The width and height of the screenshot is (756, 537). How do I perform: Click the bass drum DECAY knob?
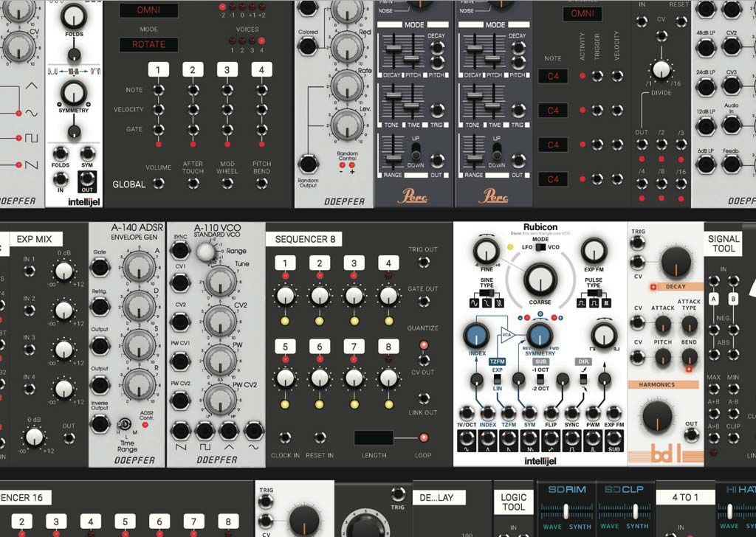pyautogui.click(x=676, y=262)
